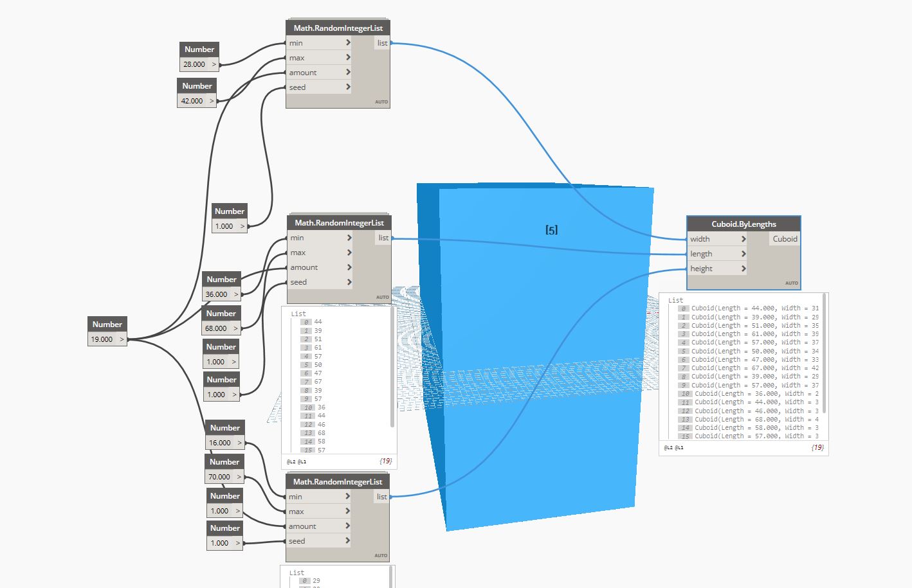Click the output arrow beside 70.000
912x588 pixels.
point(239,477)
